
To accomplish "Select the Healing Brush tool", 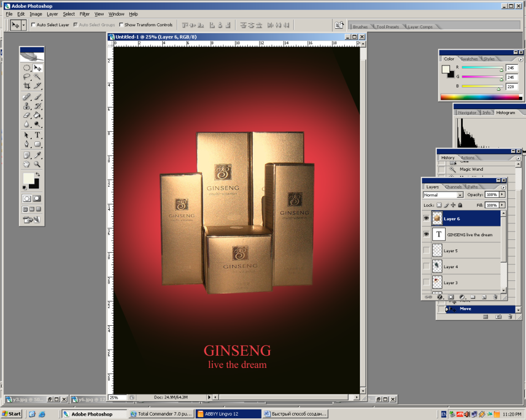I will pyautogui.click(x=27, y=98).
